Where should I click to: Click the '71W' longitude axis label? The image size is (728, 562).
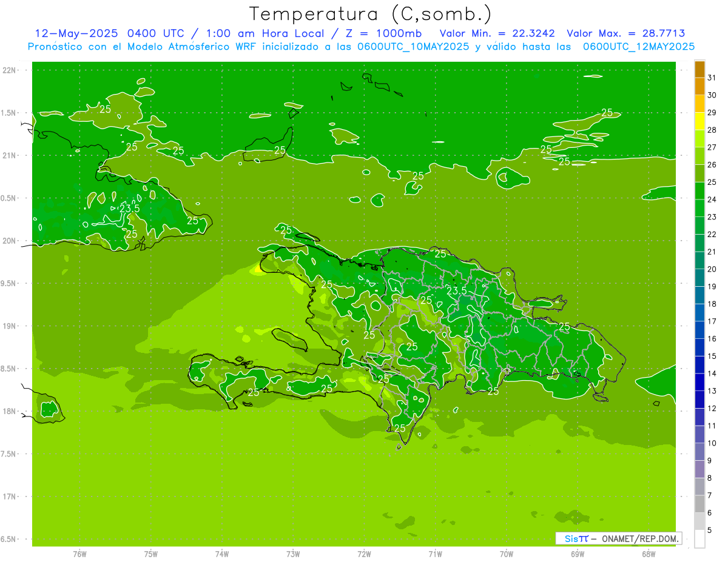[435, 554]
